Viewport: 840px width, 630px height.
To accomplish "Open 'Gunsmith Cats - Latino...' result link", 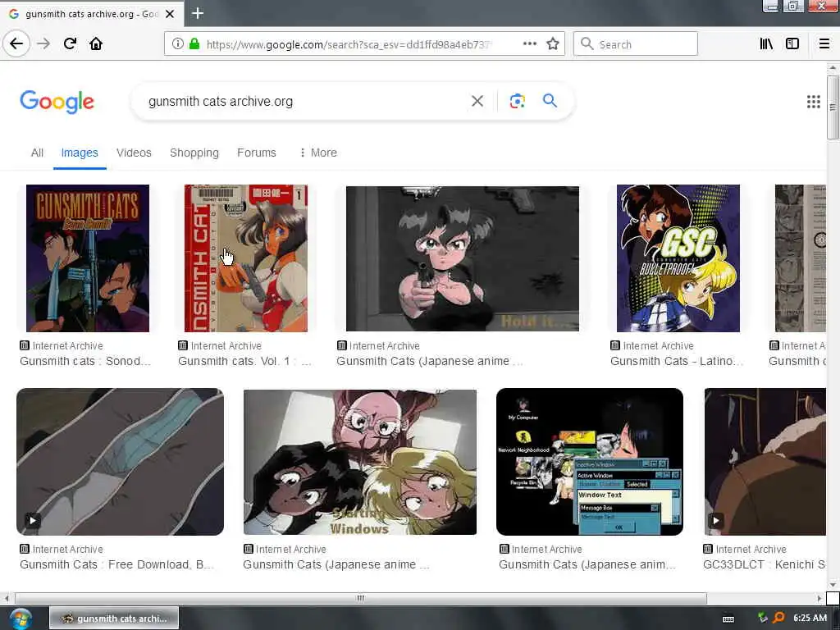I will pyautogui.click(x=677, y=361).
